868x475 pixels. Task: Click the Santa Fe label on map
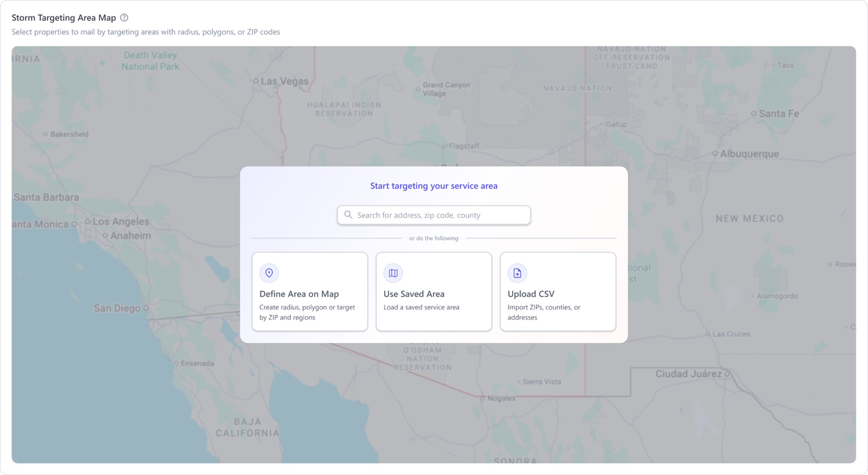[779, 114]
